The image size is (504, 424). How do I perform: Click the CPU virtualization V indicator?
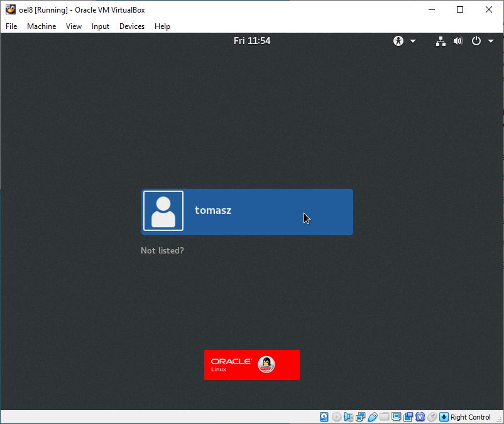(420, 417)
